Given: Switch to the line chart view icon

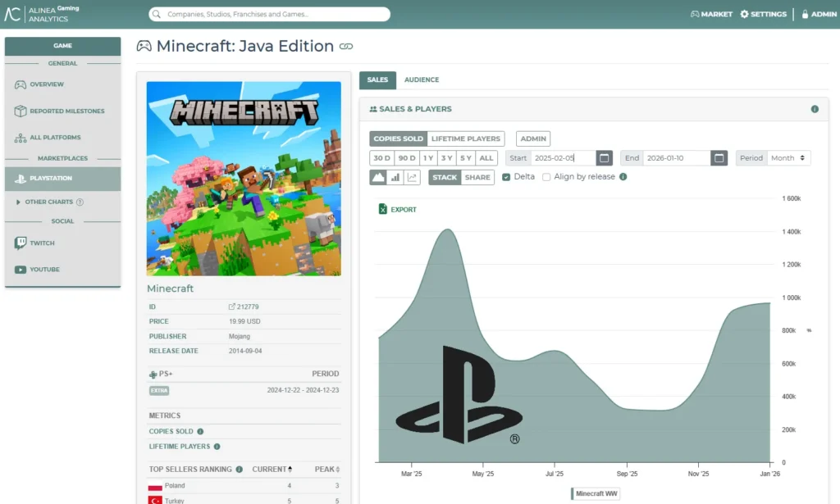Looking at the screenshot, I should (x=412, y=177).
